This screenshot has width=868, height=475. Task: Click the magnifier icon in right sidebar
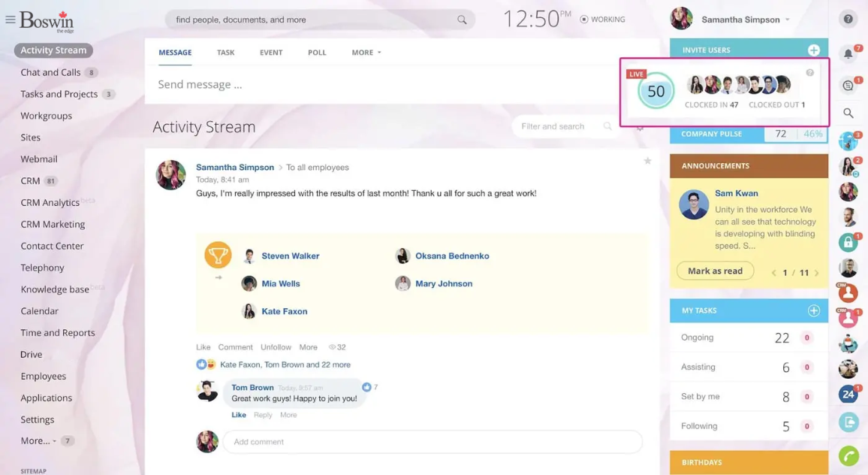point(848,113)
